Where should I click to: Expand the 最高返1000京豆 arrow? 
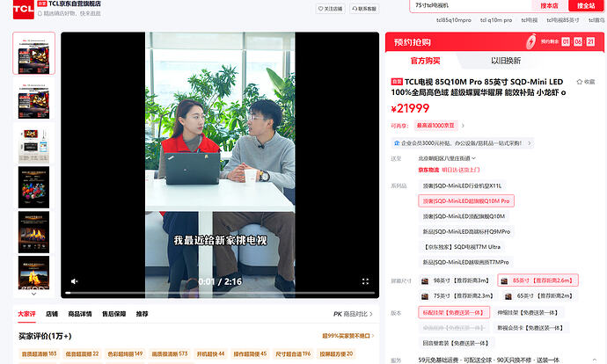pyautogui.click(x=463, y=126)
